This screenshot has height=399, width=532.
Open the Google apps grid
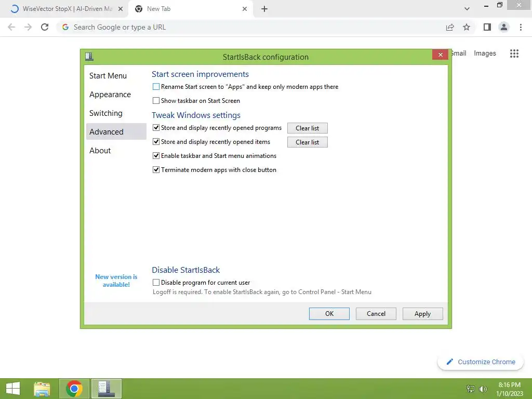[514, 54]
